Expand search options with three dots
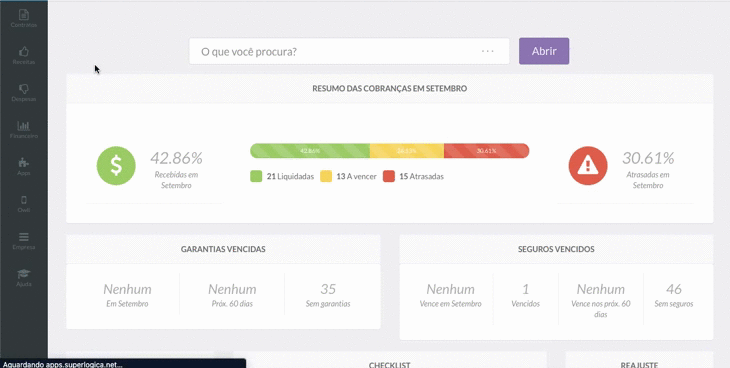 (487, 51)
